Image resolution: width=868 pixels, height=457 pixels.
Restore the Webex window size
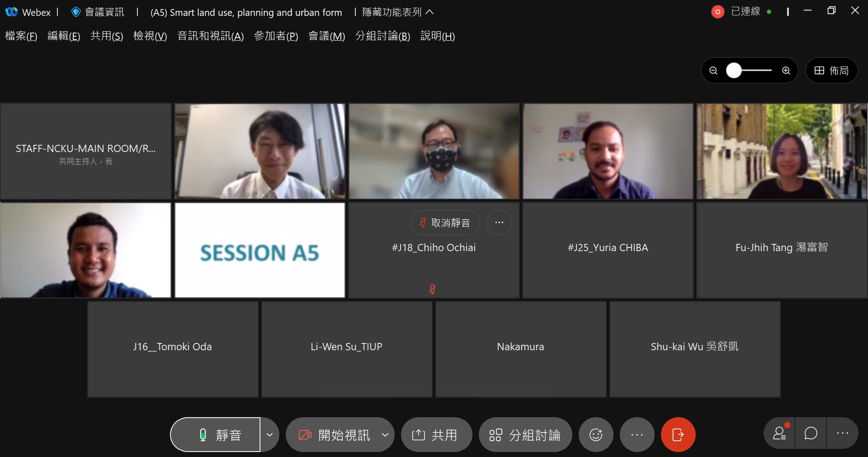pos(831,10)
